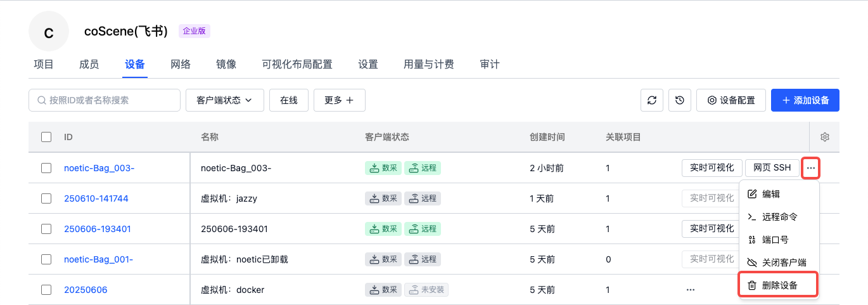Check the box for 250610-141744 device
The height and width of the screenshot is (305, 868).
pyautogui.click(x=46, y=198)
